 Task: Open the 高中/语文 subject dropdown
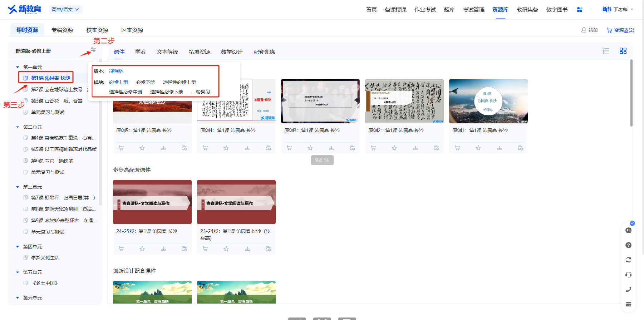click(x=65, y=9)
